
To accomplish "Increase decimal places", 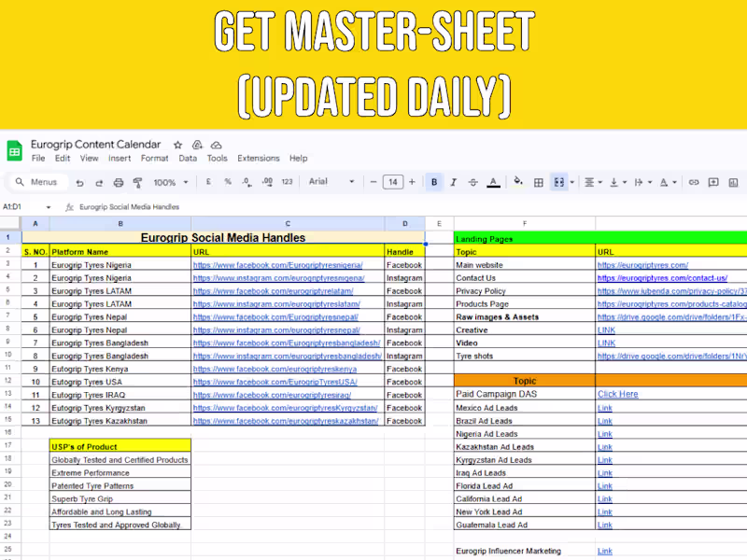I will click(x=267, y=182).
